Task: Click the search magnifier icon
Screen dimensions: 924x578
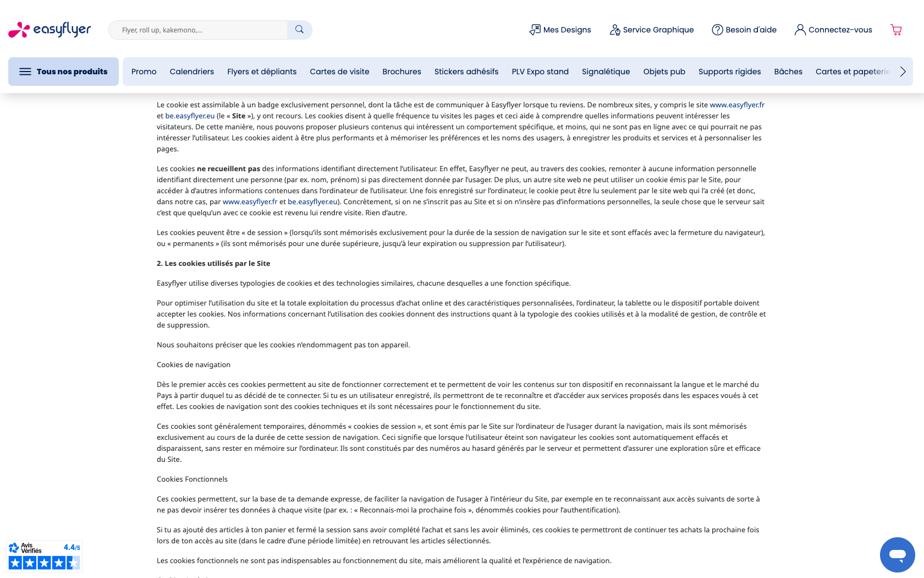Action: click(299, 30)
